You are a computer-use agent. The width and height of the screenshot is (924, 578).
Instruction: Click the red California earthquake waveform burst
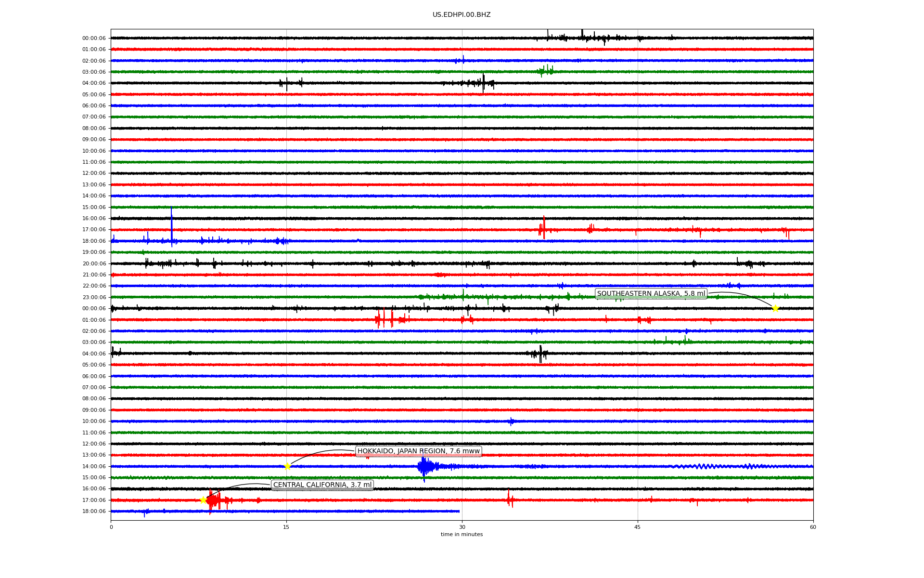point(214,501)
